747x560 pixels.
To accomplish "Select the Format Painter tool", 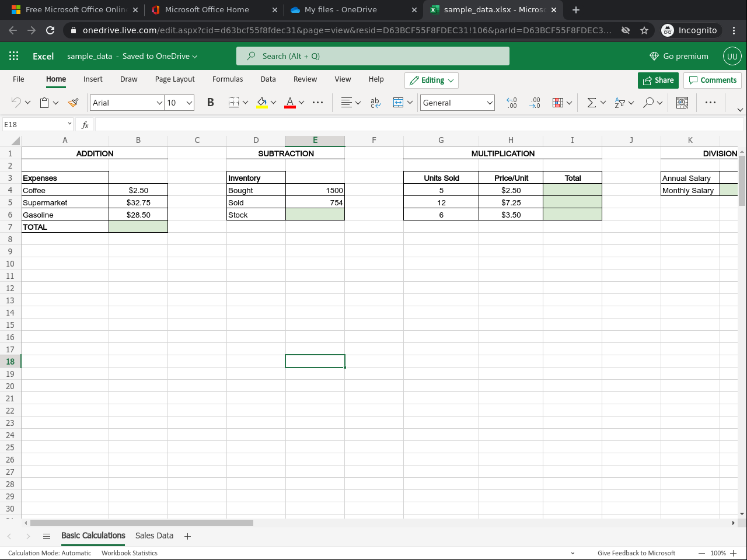I will (73, 102).
